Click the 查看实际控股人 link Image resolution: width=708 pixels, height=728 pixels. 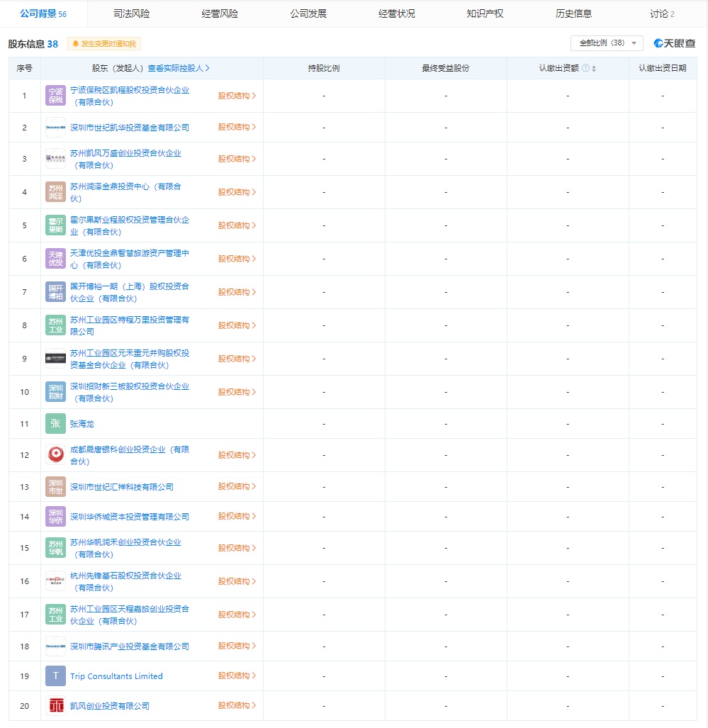(179, 69)
